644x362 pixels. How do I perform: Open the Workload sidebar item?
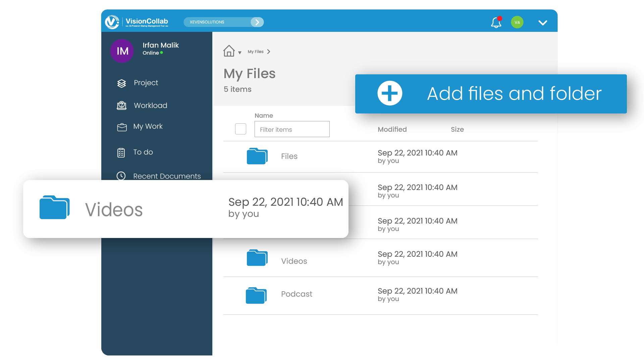coord(150,106)
